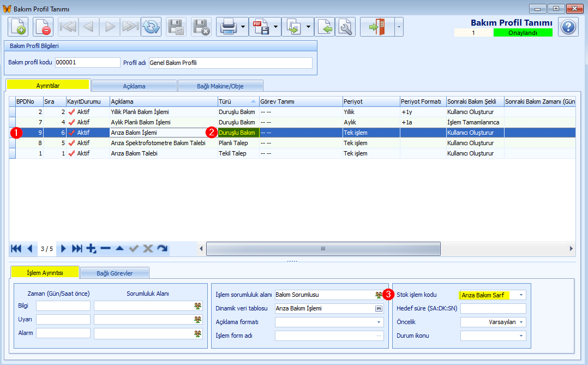Pick responsible person for Uyarı row

click(x=197, y=319)
